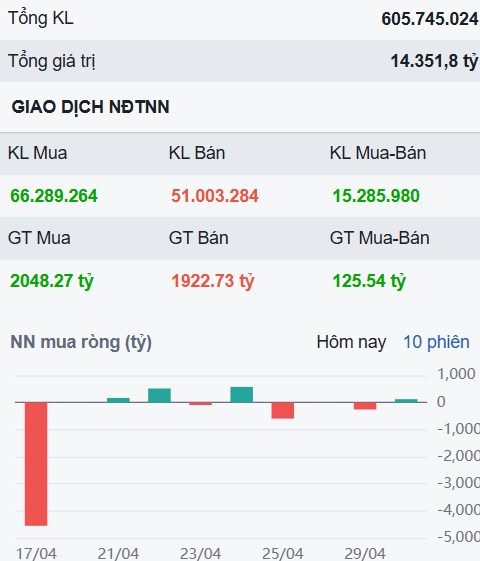
Task: Select the total value 14.351,8 tỷ
Action: tap(434, 61)
